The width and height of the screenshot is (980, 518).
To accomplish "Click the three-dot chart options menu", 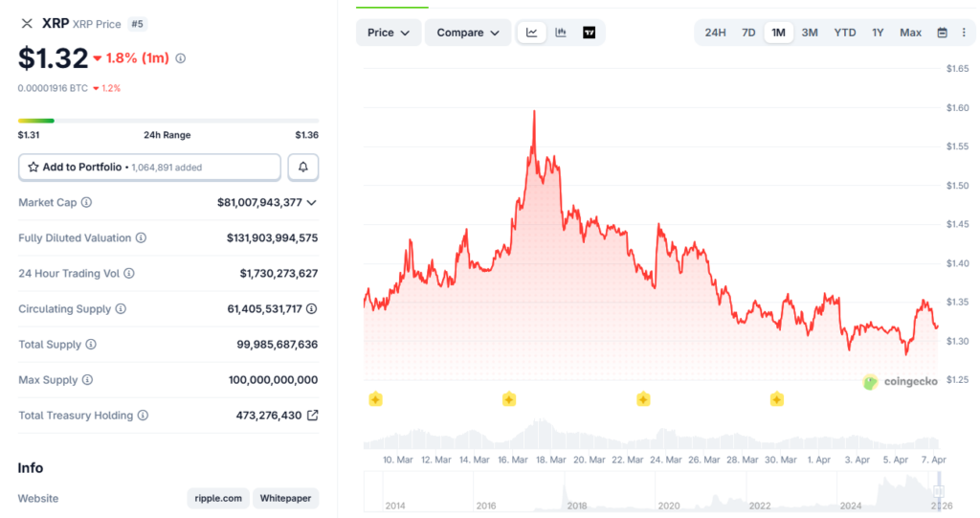I will (x=963, y=33).
